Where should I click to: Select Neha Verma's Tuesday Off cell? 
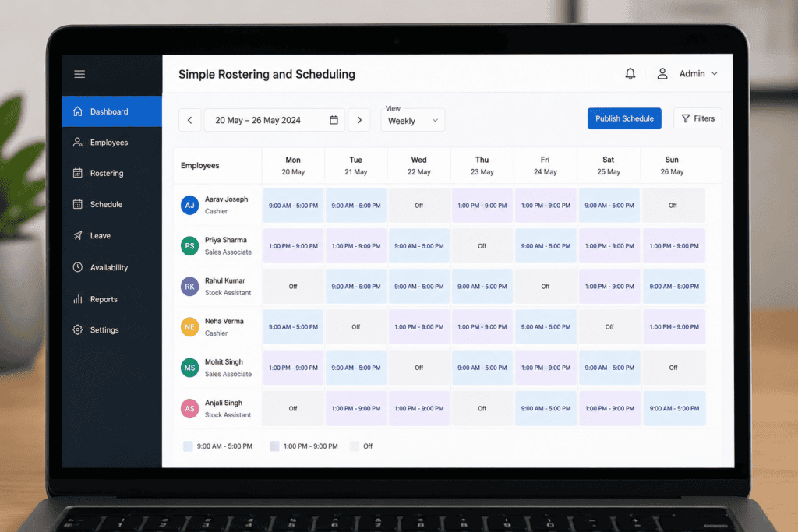pos(355,327)
